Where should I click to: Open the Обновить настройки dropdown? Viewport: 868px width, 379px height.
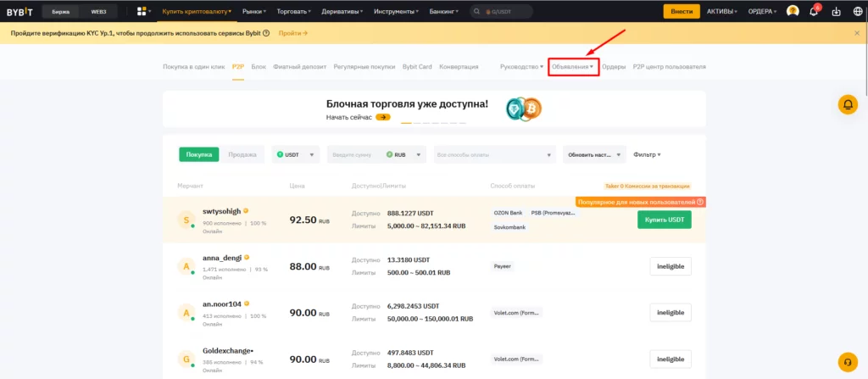click(x=595, y=154)
